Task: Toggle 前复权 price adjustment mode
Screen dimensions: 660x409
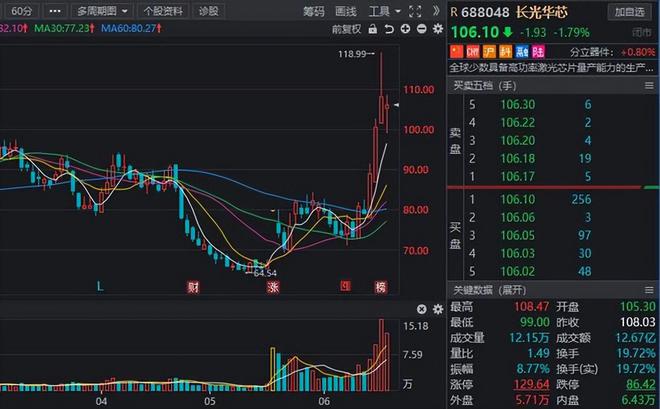Action: 346,29
